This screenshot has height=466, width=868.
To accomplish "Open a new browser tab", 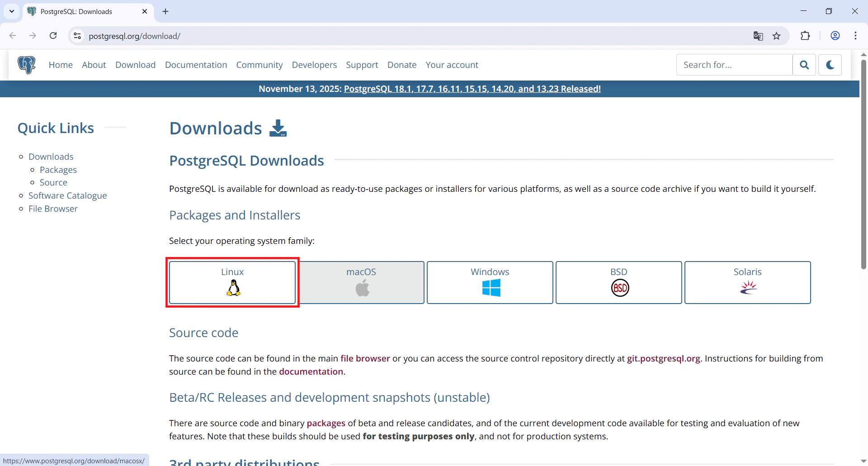I will pos(165,11).
